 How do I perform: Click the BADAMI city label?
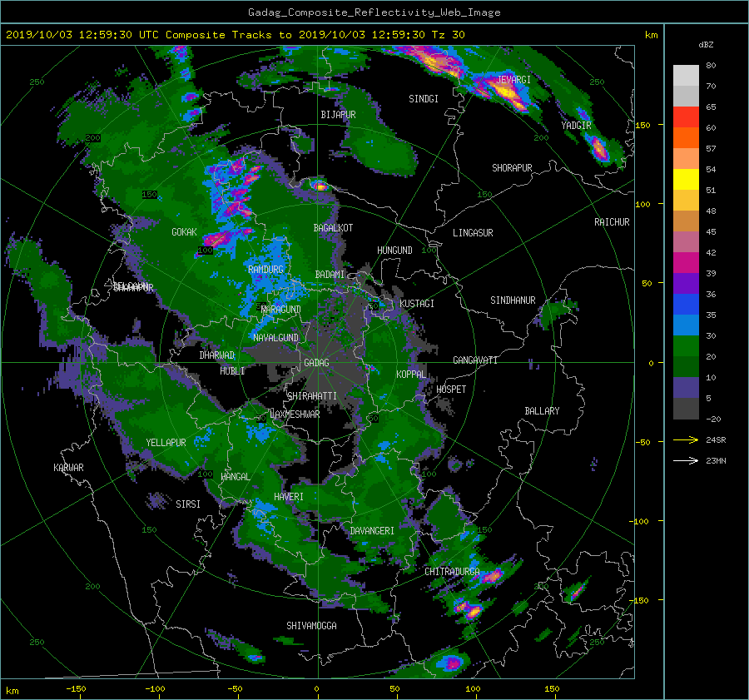coord(330,275)
